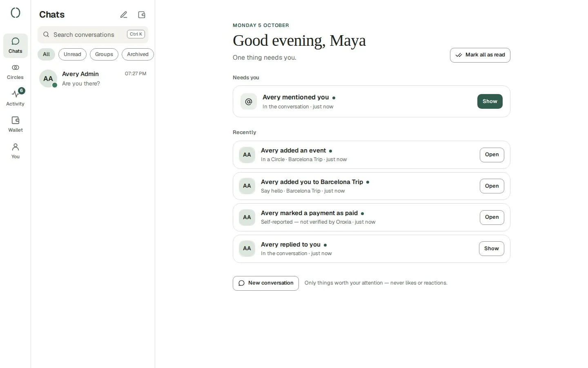The height and width of the screenshot is (368, 588).
Task: Select the Unread filter tab
Action: [x=72, y=54]
